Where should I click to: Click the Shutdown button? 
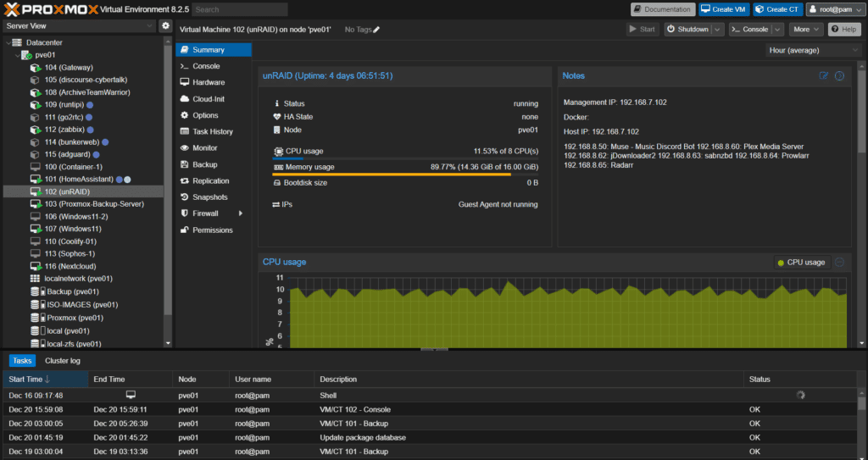tap(688, 30)
